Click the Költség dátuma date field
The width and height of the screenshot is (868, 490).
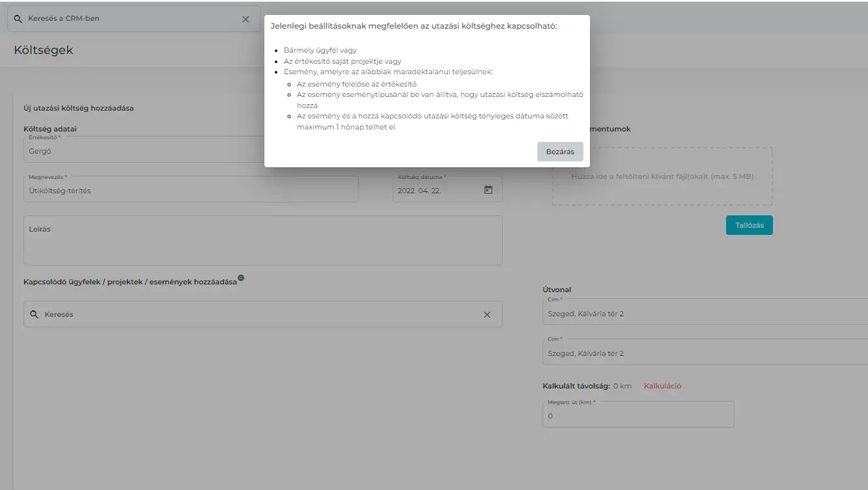[436, 191]
